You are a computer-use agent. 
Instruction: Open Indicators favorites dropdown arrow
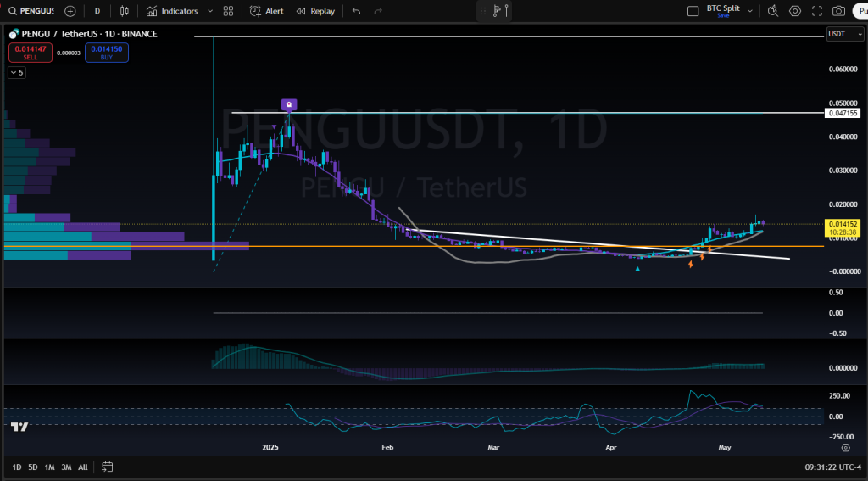(209, 11)
